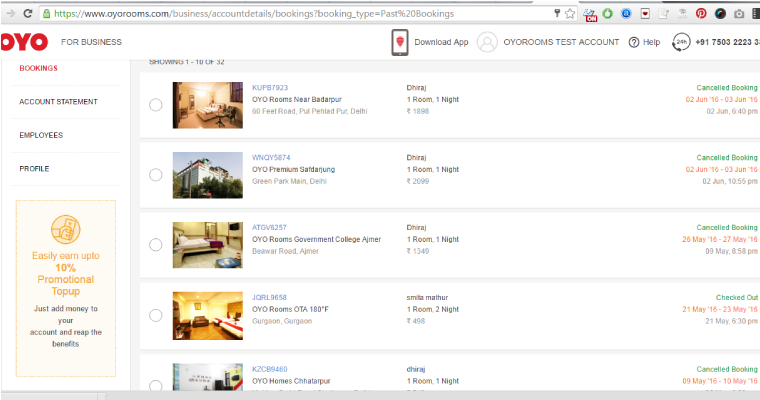
Task: Click the Help question mark icon
Action: pos(634,42)
